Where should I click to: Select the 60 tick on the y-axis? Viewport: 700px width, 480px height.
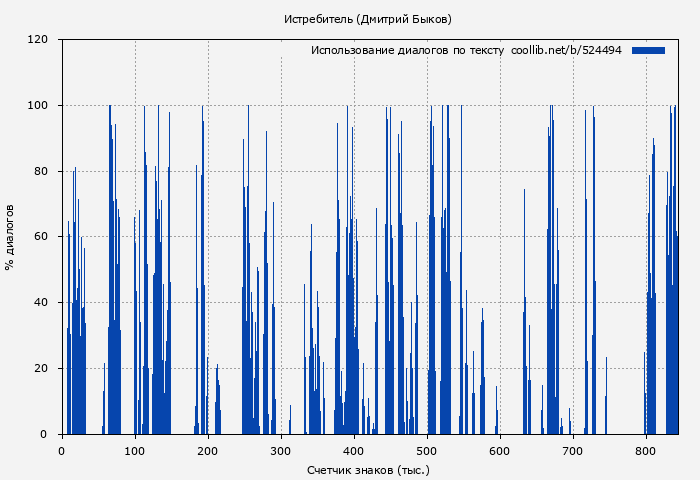point(41,237)
